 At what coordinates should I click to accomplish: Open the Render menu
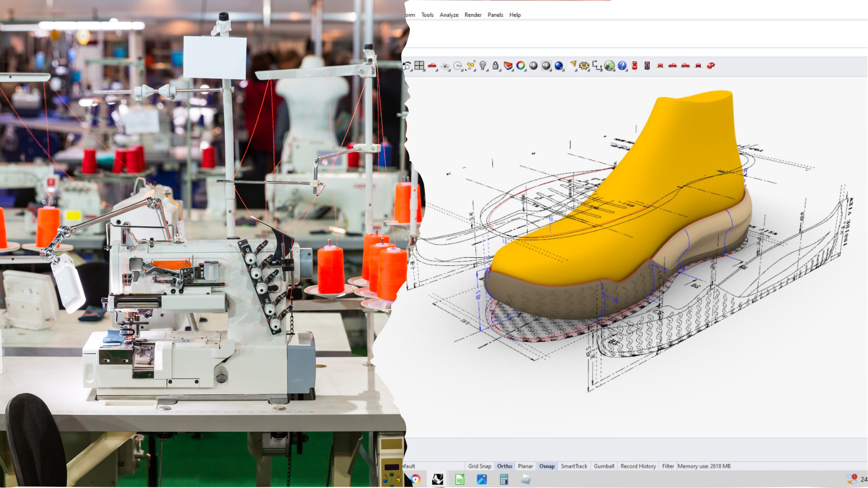(x=473, y=15)
